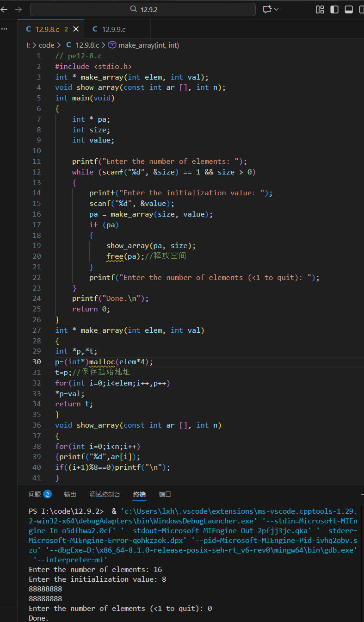The width and height of the screenshot is (364, 622).
Task: Click the cube symbol icon in breadcrumbs
Action: tap(112, 45)
